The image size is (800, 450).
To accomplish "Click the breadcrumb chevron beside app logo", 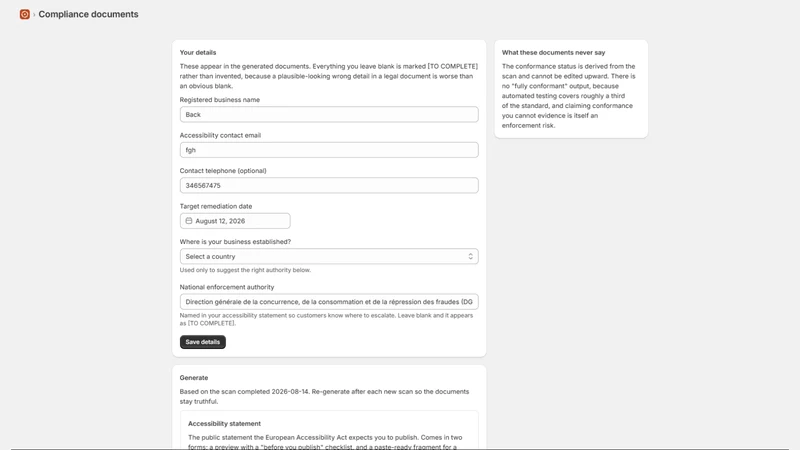I will (x=34, y=15).
